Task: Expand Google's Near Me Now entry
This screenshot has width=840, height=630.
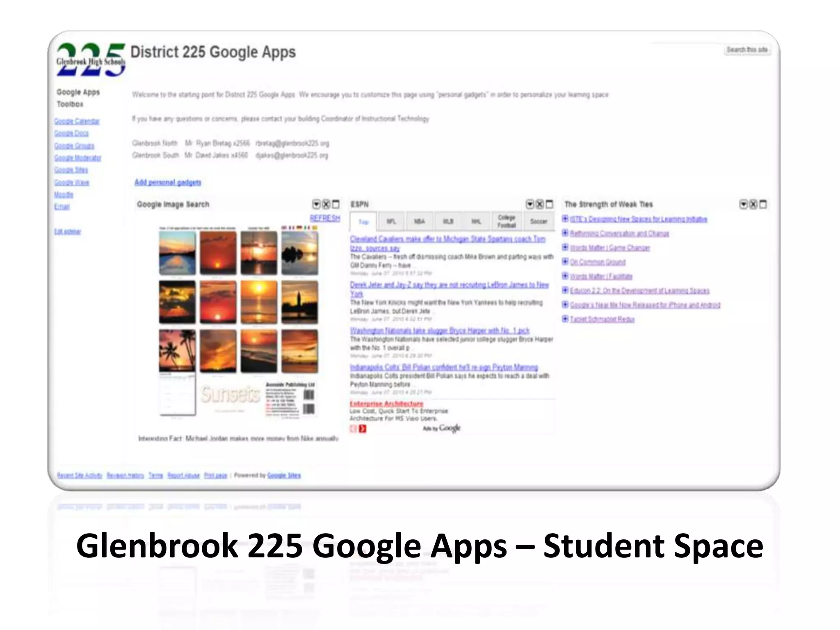Action: click(x=565, y=305)
